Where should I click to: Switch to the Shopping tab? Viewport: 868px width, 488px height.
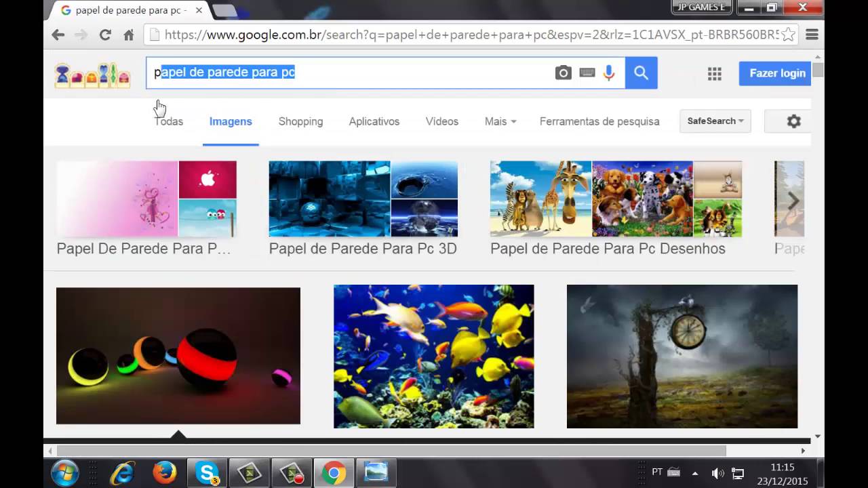click(x=300, y=121)
